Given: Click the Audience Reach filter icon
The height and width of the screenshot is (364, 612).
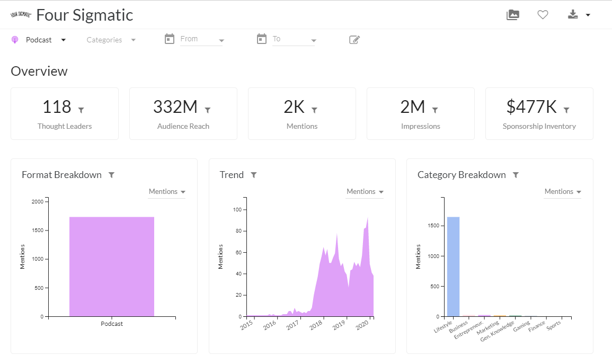Looking at the screenshot, I should pyautogui.click(x=208, y=110).
